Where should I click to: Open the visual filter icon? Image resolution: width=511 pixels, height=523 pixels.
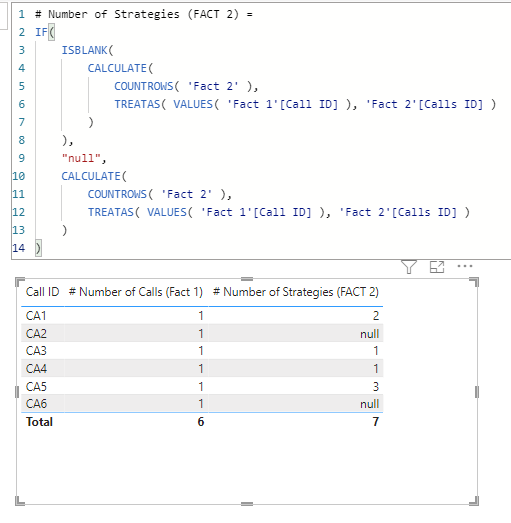point(409,267)
